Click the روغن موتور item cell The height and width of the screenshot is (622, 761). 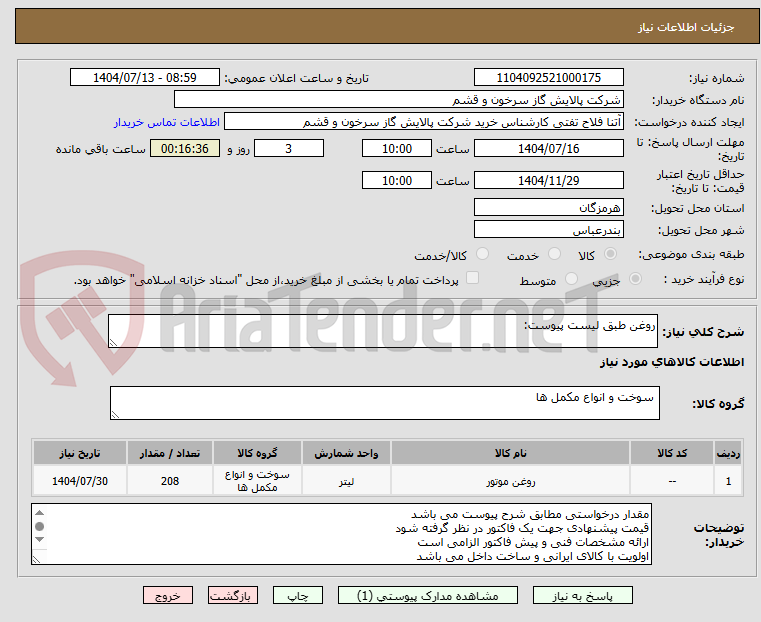[x=510, y=481]
